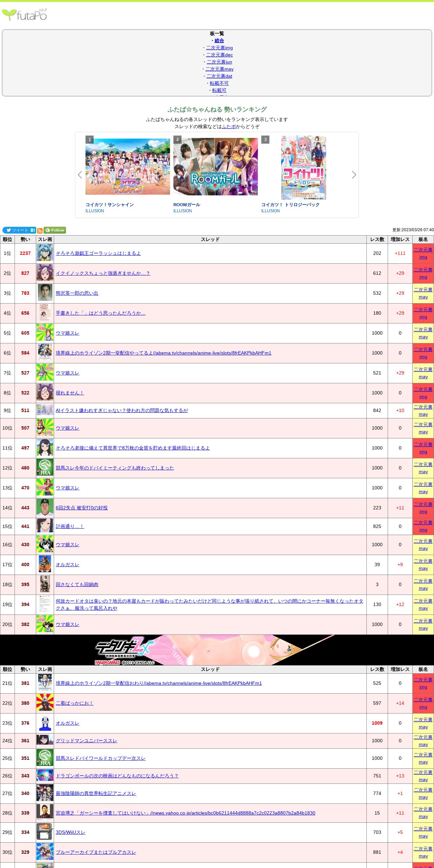Open thread 計画通り…！
This screenshot has height=868, width=434.
(x=70, y=526)
